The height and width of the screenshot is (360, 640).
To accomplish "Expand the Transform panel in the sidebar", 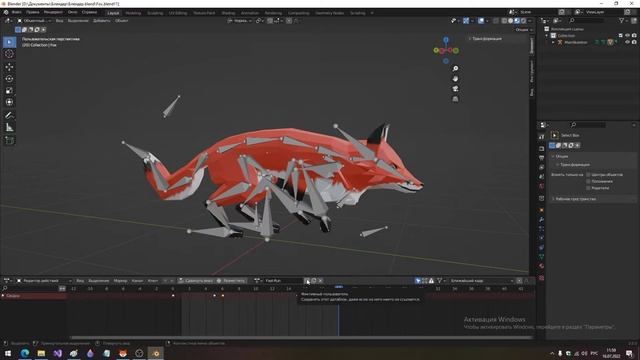I will pos(486,39).
